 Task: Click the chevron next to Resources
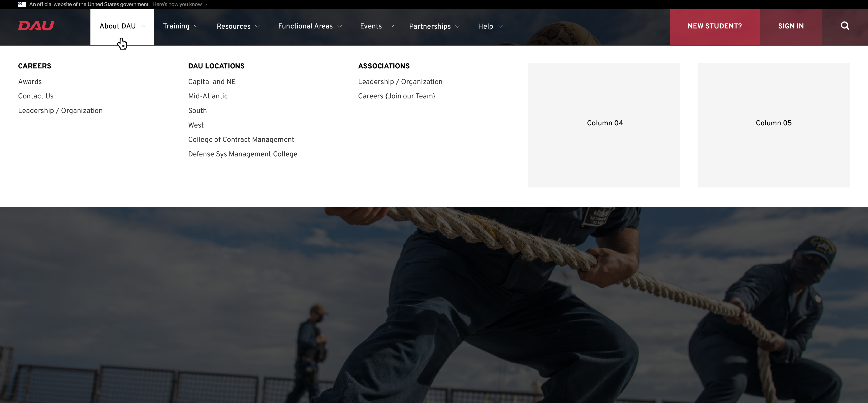point(257,26)
